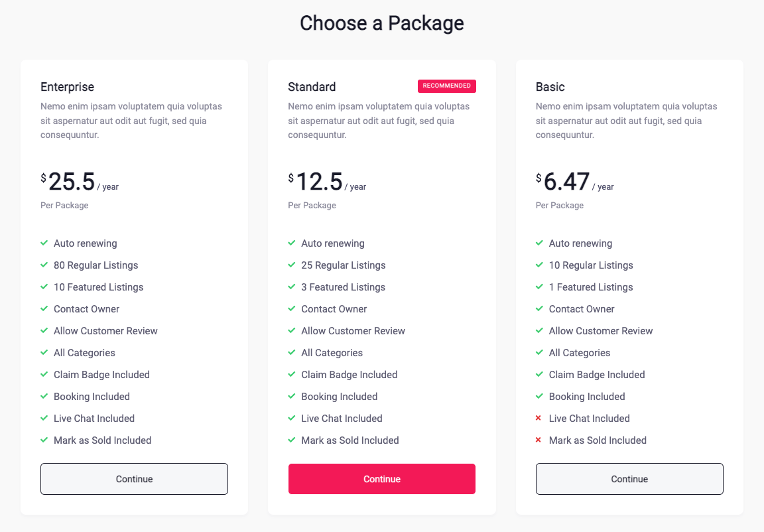The height and width of the screenshot is (532, 764).
Task: Click the RECOMMENDED badge on Standard
Action: tap(447, 86)
